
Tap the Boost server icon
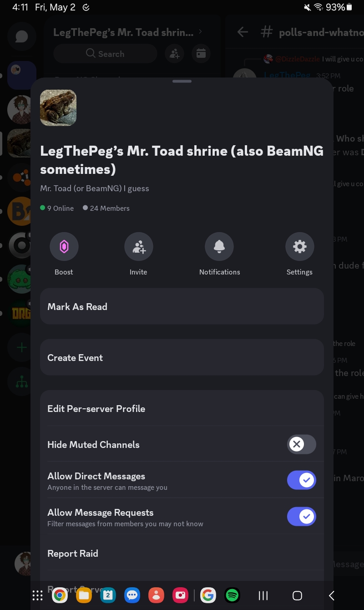pos(64,247)
